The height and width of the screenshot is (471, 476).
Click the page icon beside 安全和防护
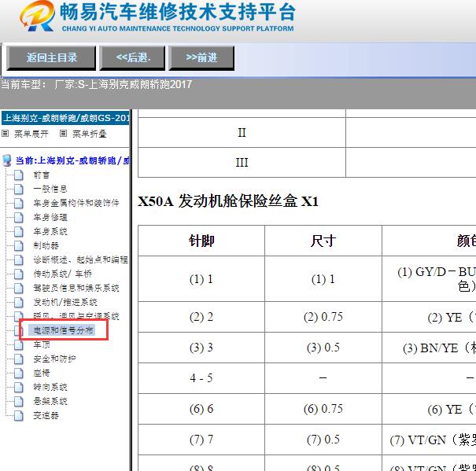[19, 359]
